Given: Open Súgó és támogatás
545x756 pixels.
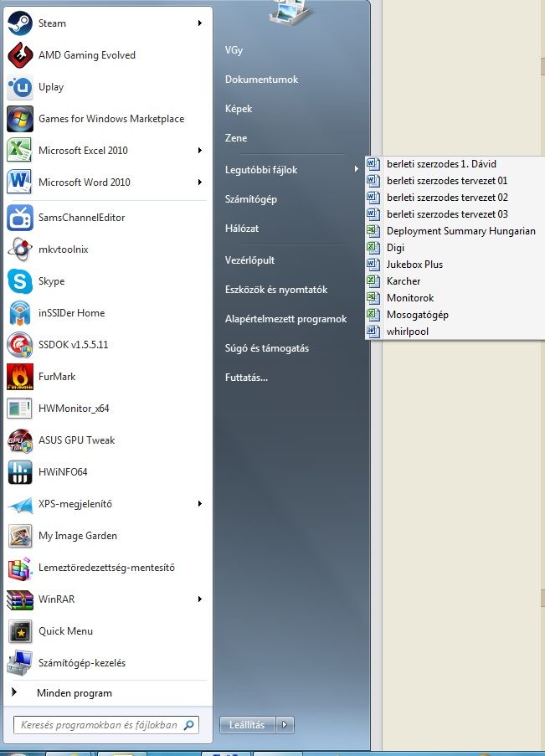Looking at the screenshot, I should point(267,348).
